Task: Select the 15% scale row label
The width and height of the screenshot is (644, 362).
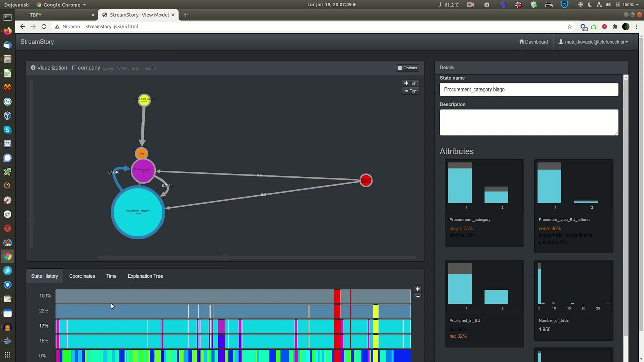Action: pyautogui.click(x=44, y=341)
